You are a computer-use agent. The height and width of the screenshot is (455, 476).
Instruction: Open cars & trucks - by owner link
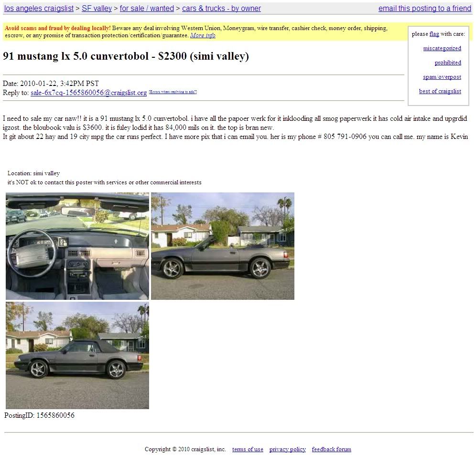pyautogui.click(x=222, y=9)
